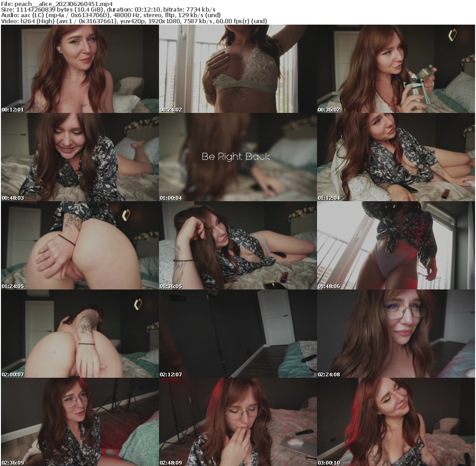The height and width of the screenshot is (466, 476).
Task: Click the final frame at 03:00:10
Action: point(396,422)
